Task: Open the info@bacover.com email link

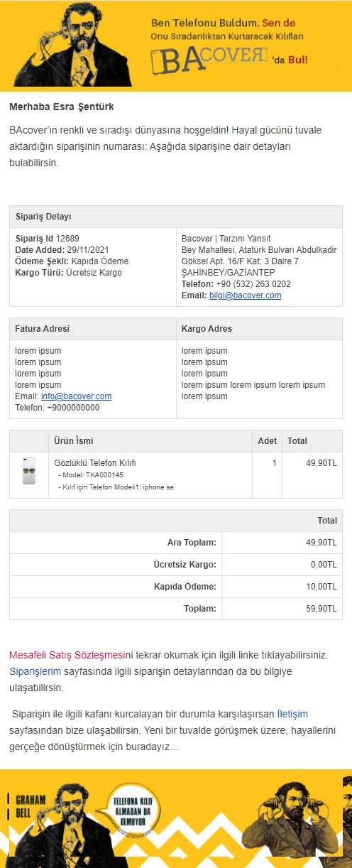Action: point(76,396)
